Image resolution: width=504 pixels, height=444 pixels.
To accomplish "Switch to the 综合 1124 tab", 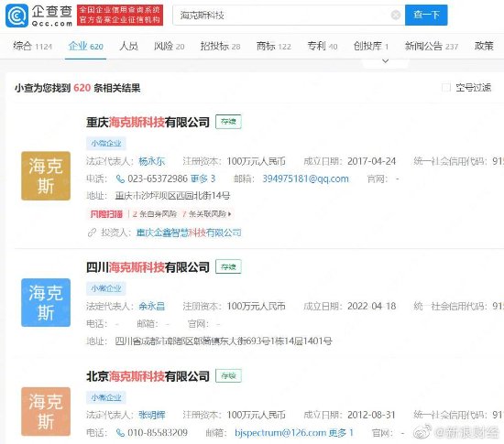I will click(32, 46).
